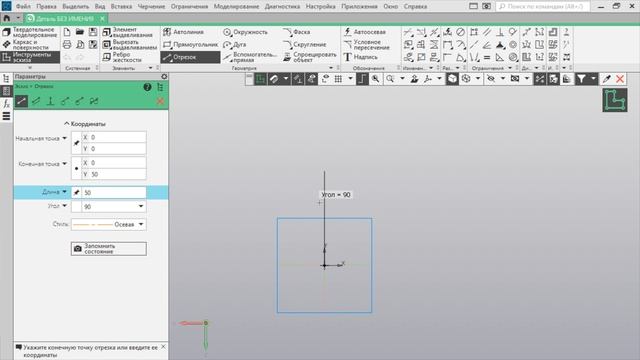Open the Вставка menu
The height and width of the screenshot is (360, 640).
coord(121,7)
